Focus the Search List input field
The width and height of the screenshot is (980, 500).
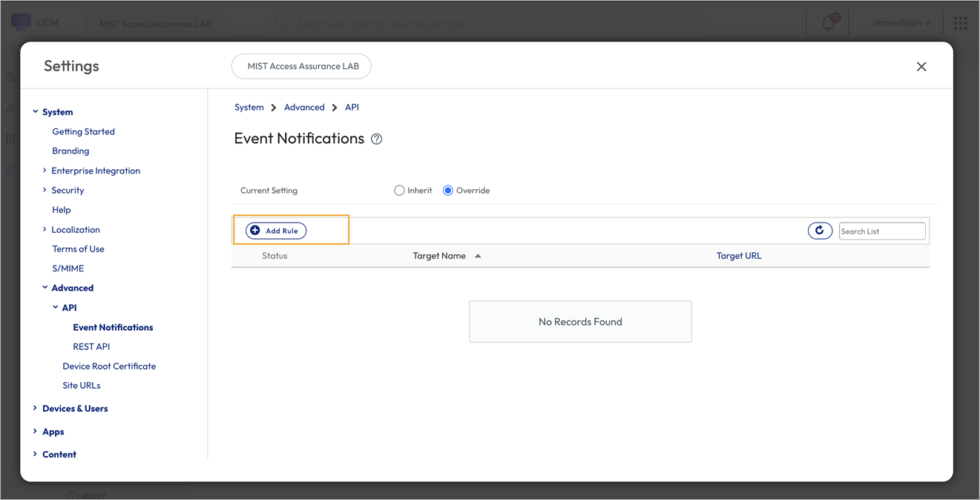coord(882,231)
